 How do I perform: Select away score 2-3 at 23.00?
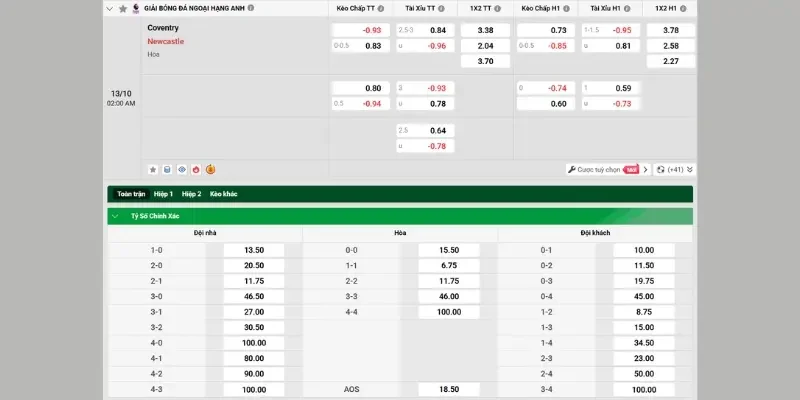[x=644, y=358]
